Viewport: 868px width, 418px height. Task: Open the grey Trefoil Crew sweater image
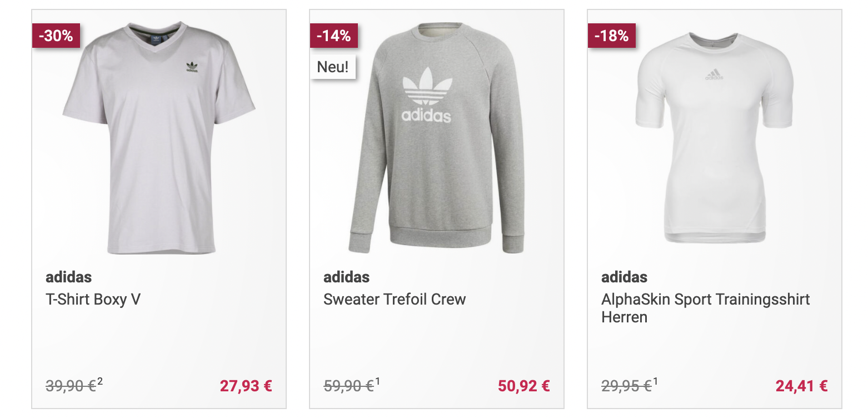[x=437, y=139]
